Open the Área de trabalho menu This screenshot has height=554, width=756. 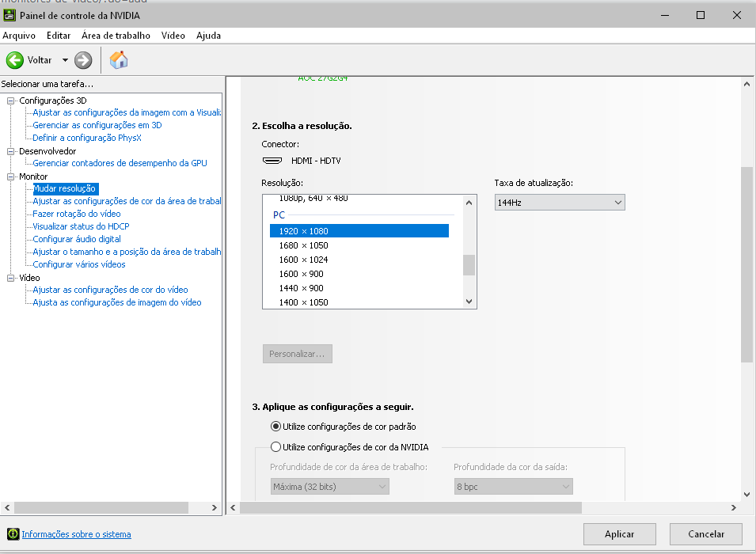tap(116, 36)
